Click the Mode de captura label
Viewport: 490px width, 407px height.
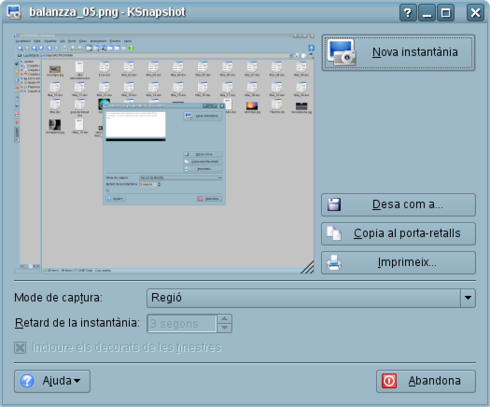pyautogui.click(x=58, y=298)
